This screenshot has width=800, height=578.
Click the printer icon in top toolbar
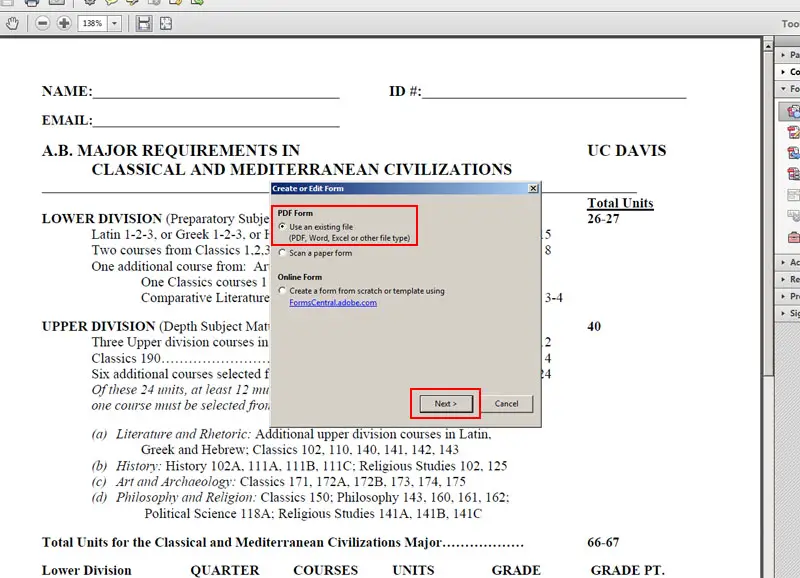click(32, 3)
